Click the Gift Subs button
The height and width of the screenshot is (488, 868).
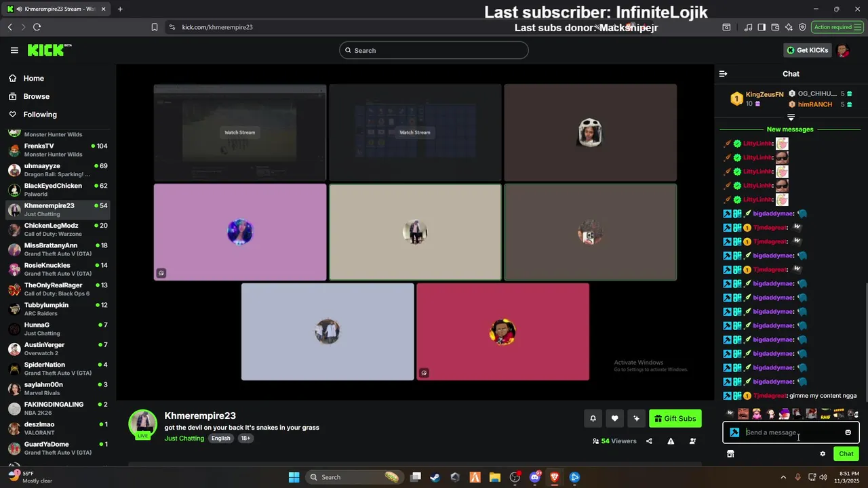click(675, 419)
